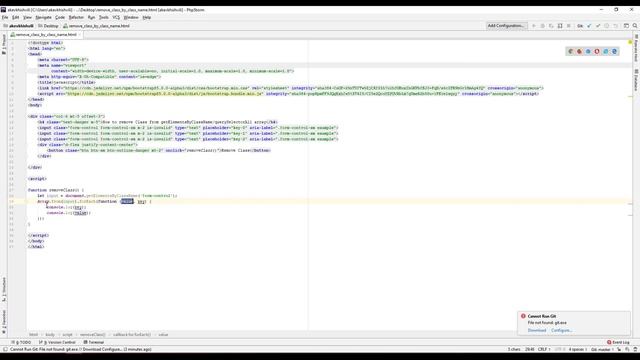Open the Navigate menu
Viewport: 640px width, 360px height.
pos(43,18)
